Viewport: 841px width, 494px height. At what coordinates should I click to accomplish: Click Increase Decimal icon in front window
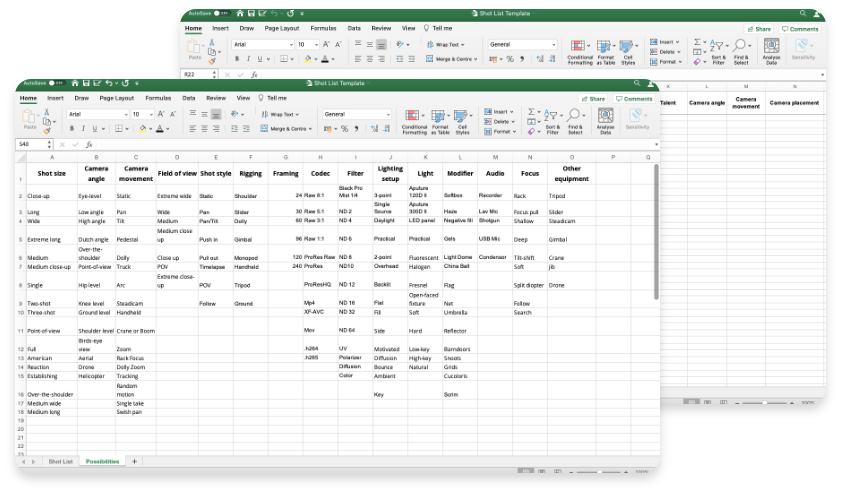click(x=374, y=129)
